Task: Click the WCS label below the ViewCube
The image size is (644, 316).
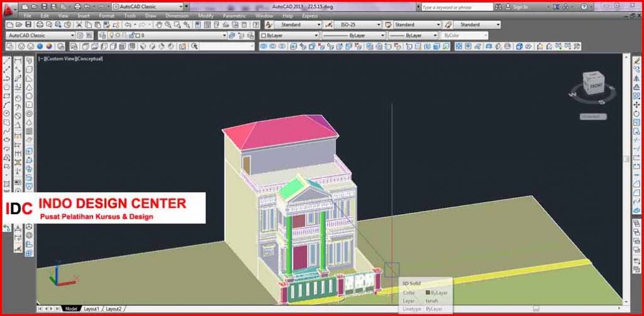Action: click(593, 117)
